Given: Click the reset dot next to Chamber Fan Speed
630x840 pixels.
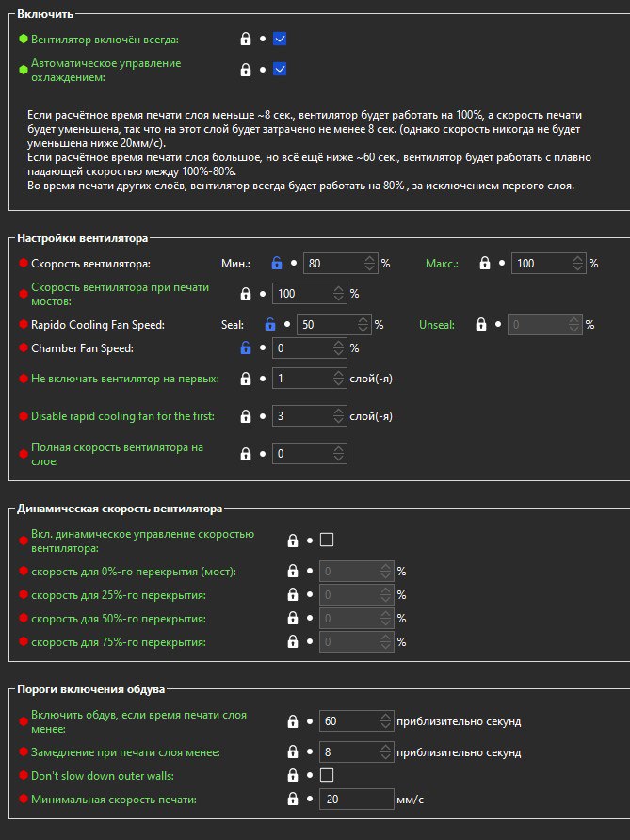Looking at the screenshot, I should pos(263,348).
